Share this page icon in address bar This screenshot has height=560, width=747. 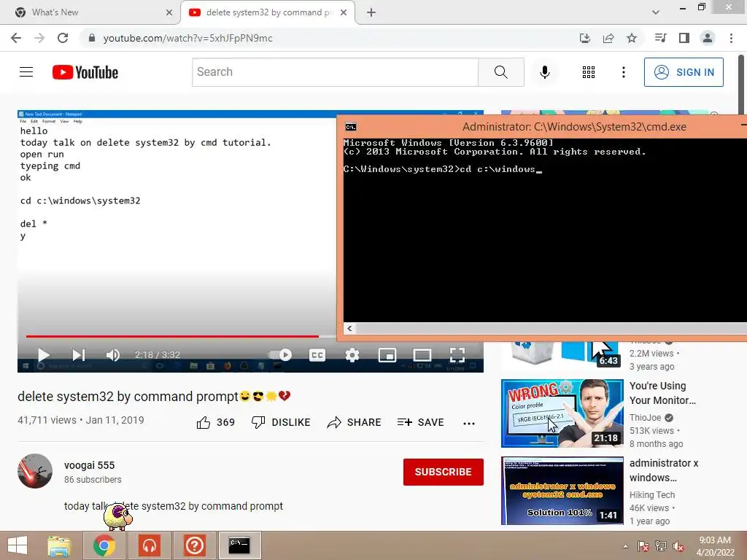click(x=608, y=38)
